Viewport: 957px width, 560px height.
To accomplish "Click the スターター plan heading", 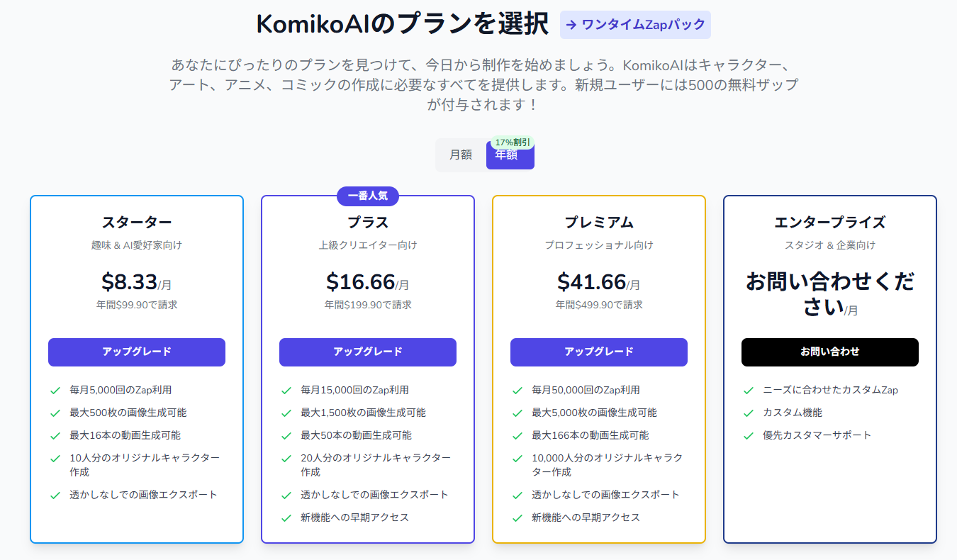I will click(x=137, y=223).
